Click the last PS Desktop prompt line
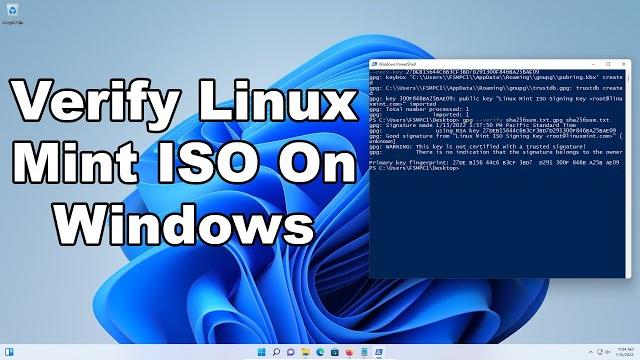 click(414, 168)
